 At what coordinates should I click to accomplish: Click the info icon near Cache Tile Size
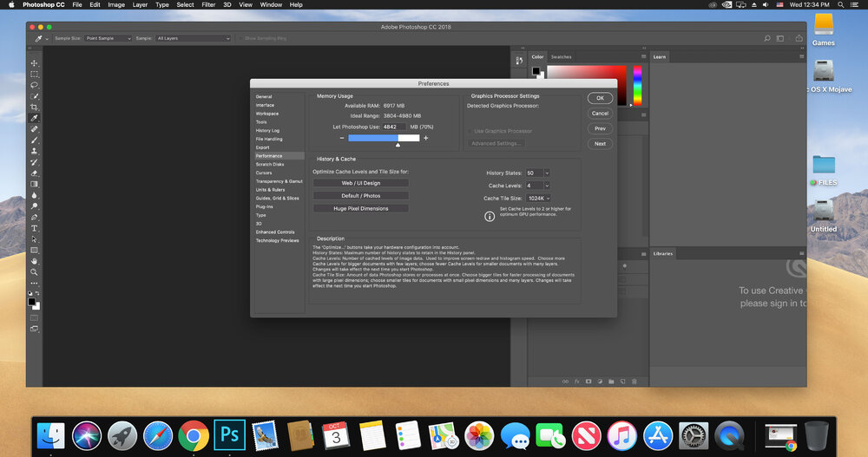click(490, 216)
